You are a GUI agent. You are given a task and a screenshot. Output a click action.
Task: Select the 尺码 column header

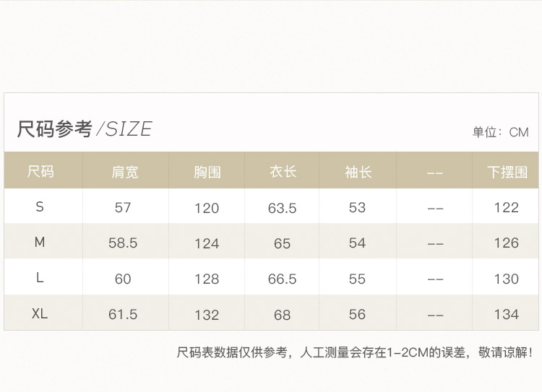pyautogui.click(x=40, y=171)
